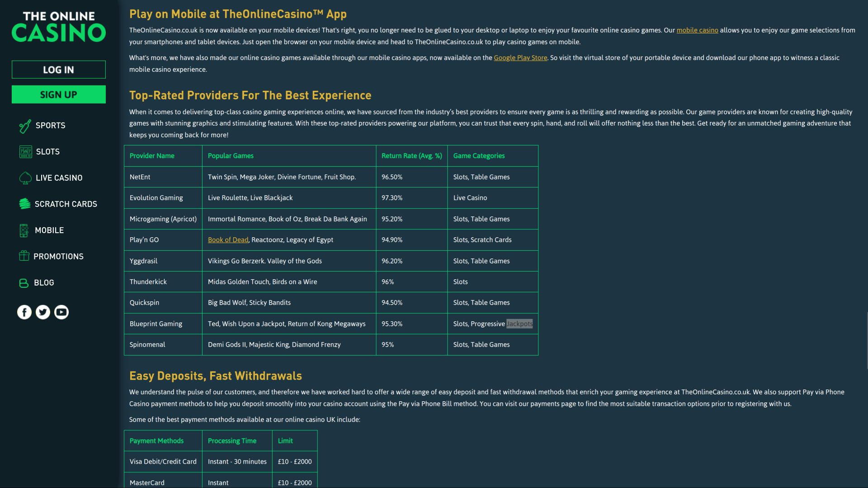This screenshot has width=868, height=488.
Task: Click the Mobile phone icon
Action: [24, 230]
